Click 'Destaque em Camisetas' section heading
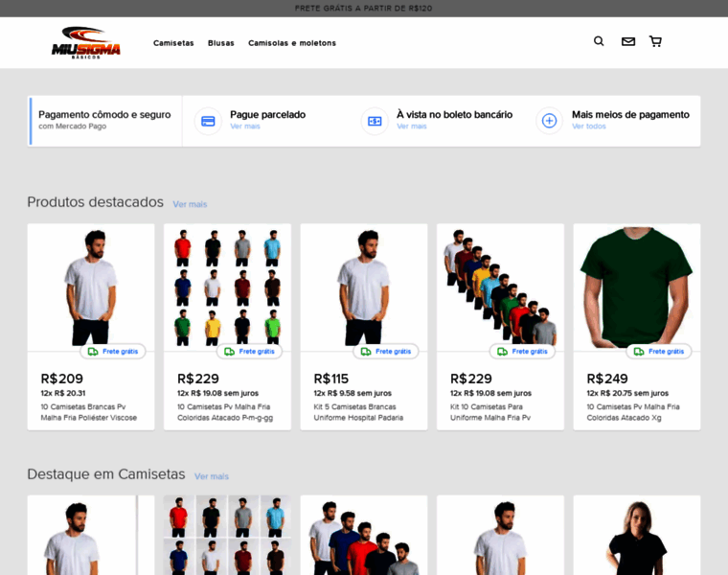The width and height of the screenshot is (728, 575). (x=106, y=474)
